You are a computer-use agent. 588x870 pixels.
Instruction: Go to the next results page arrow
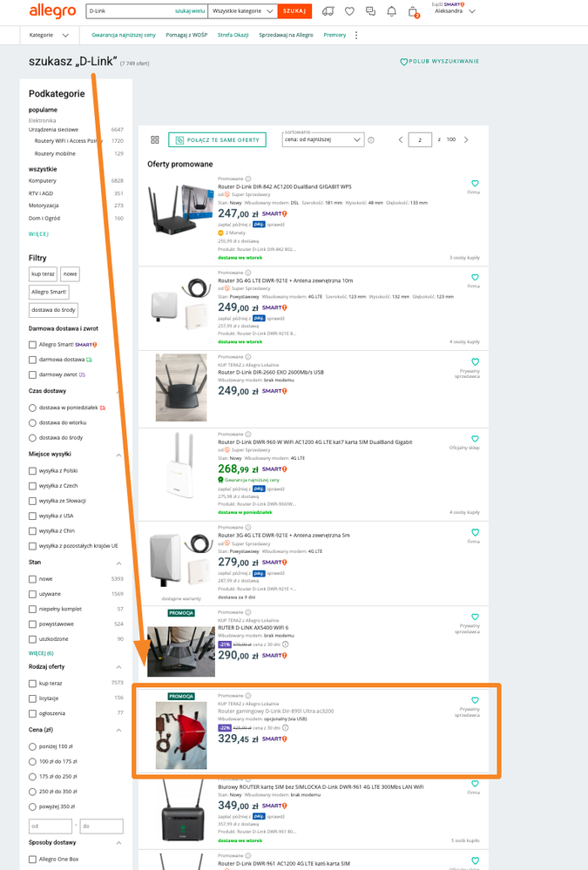pos(466,140)
